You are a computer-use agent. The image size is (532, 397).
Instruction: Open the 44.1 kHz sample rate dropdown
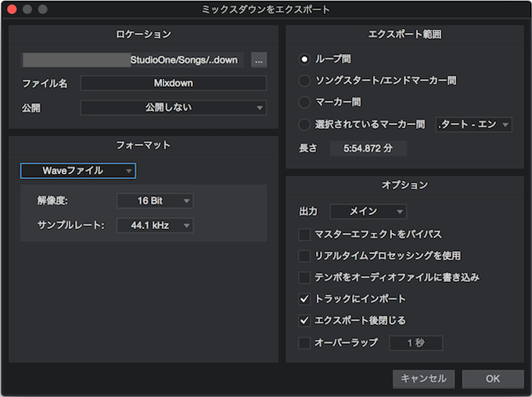[x=155, y=225]
